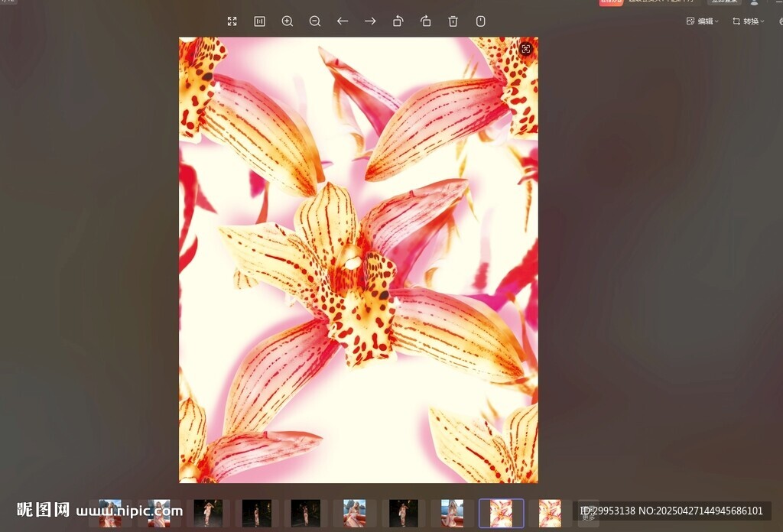The width and height of the screenshot is (783, 532).
Task: Rotate image counterclockwise
Action: click(x=398, y=21)
